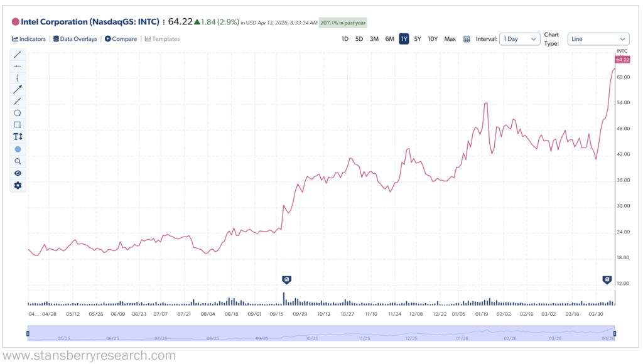
Task: Pick the vertical line drawing tool
Action: click(x=17, y=78)
